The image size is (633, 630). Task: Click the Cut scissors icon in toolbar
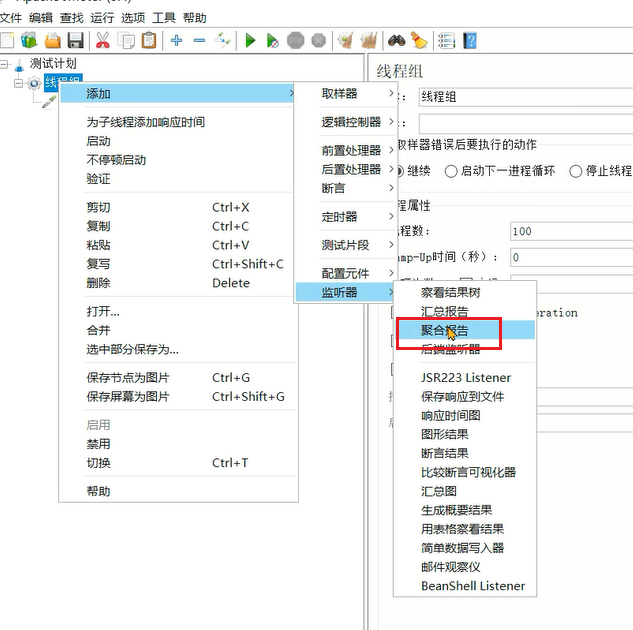(x=102, y=41)
